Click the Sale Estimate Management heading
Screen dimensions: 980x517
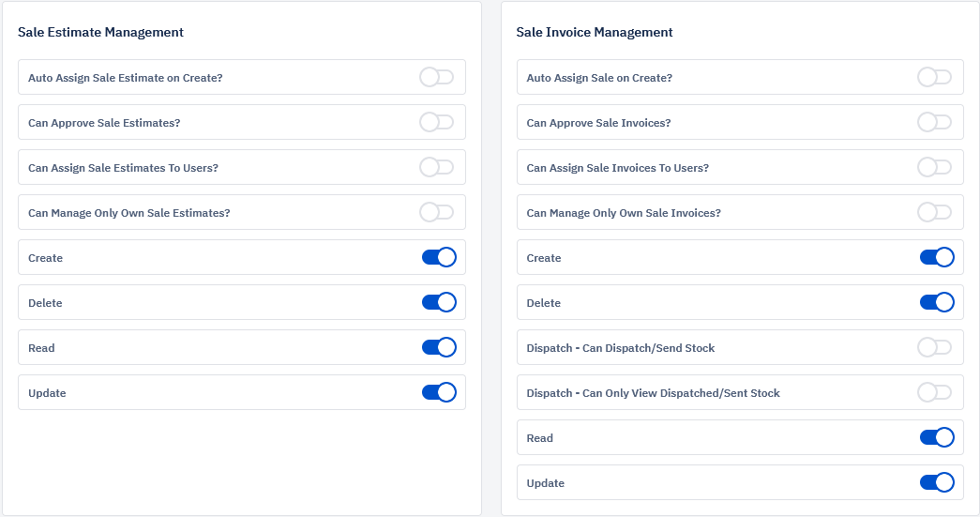(100, 33)
